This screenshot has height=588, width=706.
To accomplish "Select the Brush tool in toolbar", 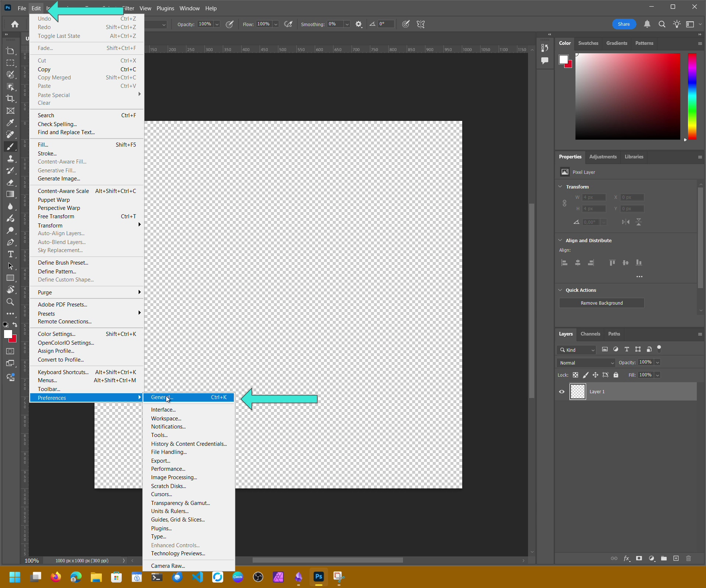I will click(10, 146).
